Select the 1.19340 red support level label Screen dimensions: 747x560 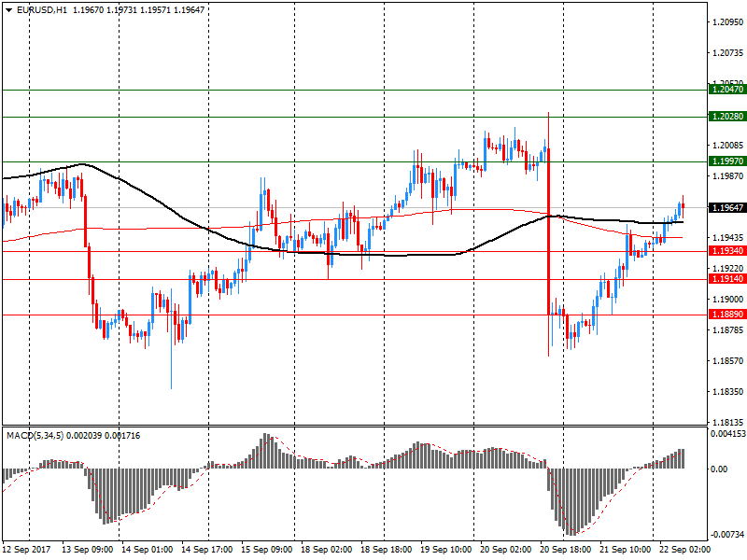click(x=727, y=251)
